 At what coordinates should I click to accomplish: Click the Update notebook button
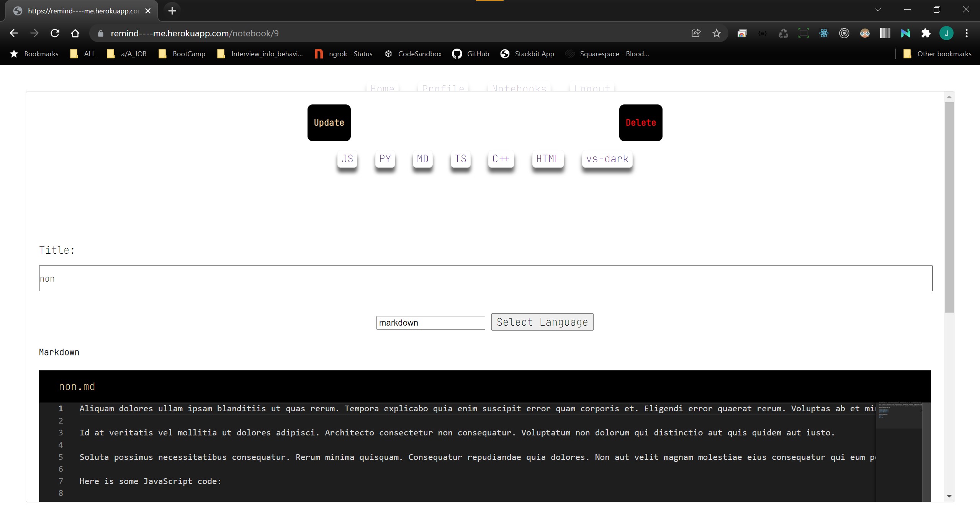click(x=329, y=122)
